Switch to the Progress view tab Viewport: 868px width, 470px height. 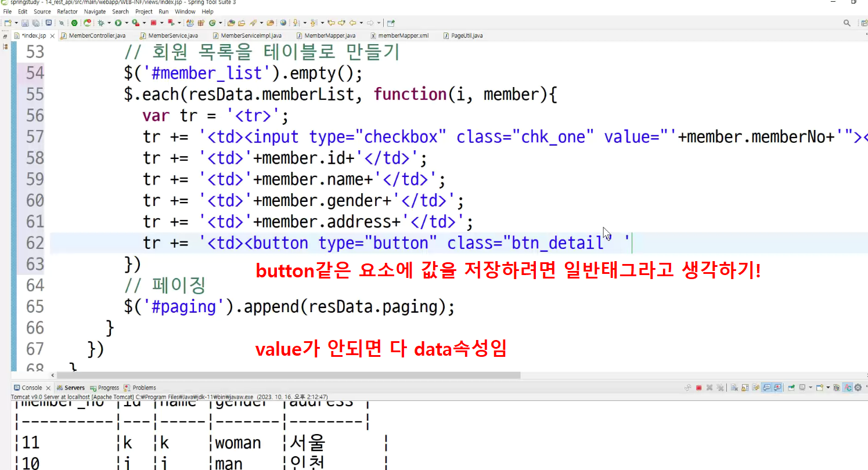click(105, 388)
